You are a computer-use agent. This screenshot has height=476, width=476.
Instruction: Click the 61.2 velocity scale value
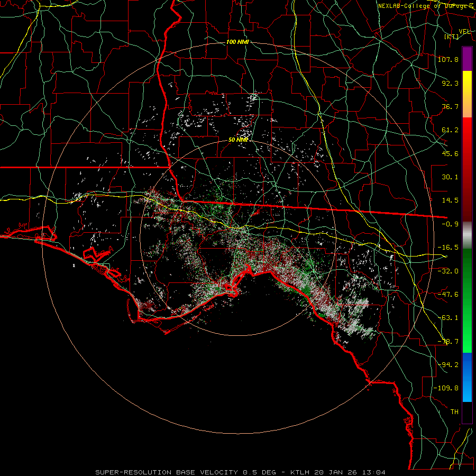450,130
